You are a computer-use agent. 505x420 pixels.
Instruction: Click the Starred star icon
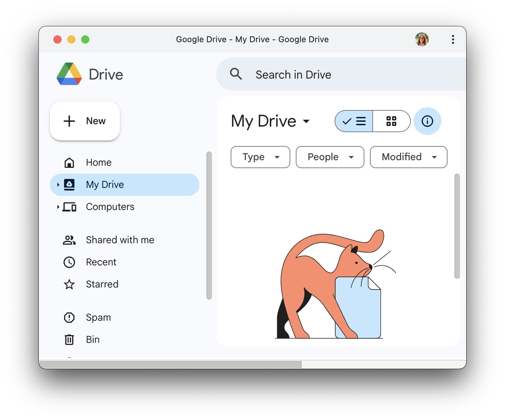pyautogui.click(x=69, y=284)
